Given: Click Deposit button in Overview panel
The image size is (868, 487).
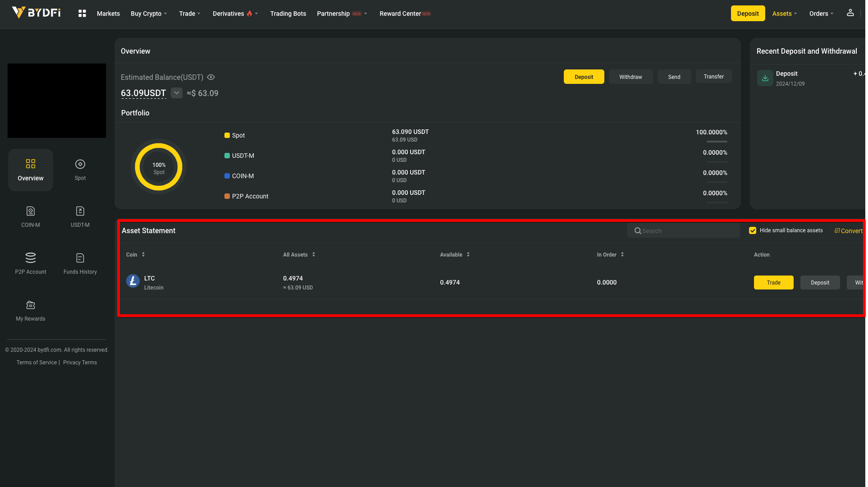Looking at the screenshot, I should 584,77.
